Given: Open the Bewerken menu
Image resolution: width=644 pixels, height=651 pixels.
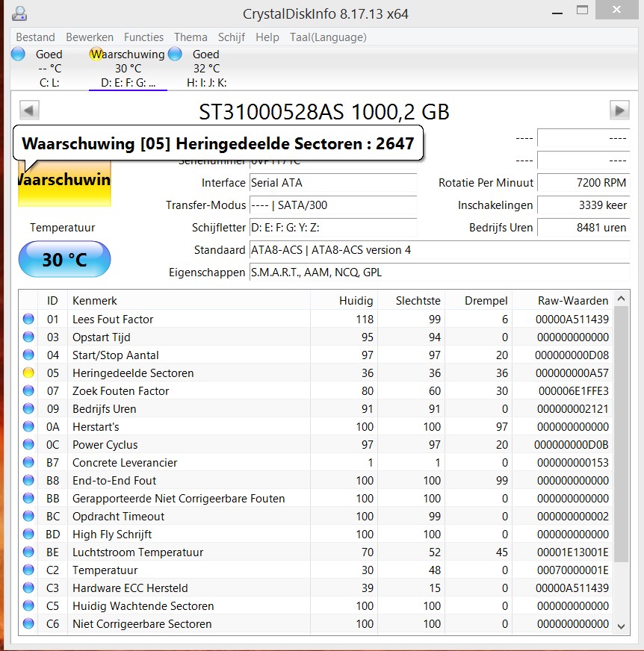Looking at the screenshot, I should (x=90, y=37).
